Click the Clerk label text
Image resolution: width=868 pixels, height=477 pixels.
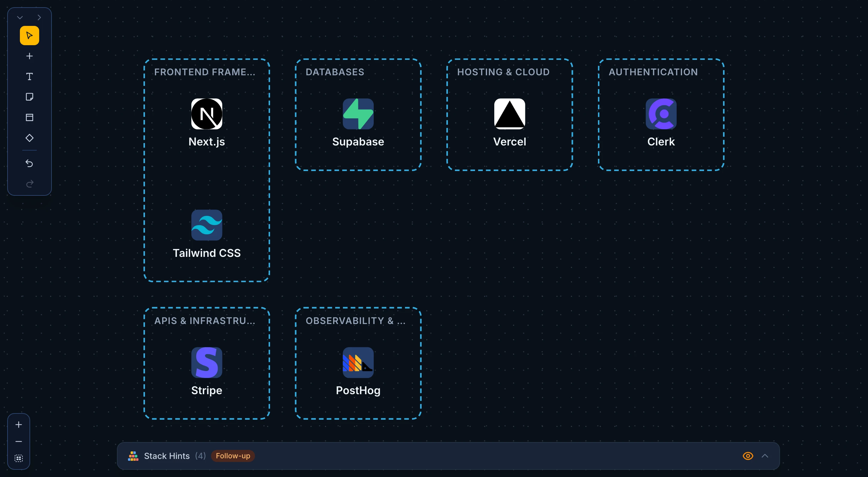(661, 142)
